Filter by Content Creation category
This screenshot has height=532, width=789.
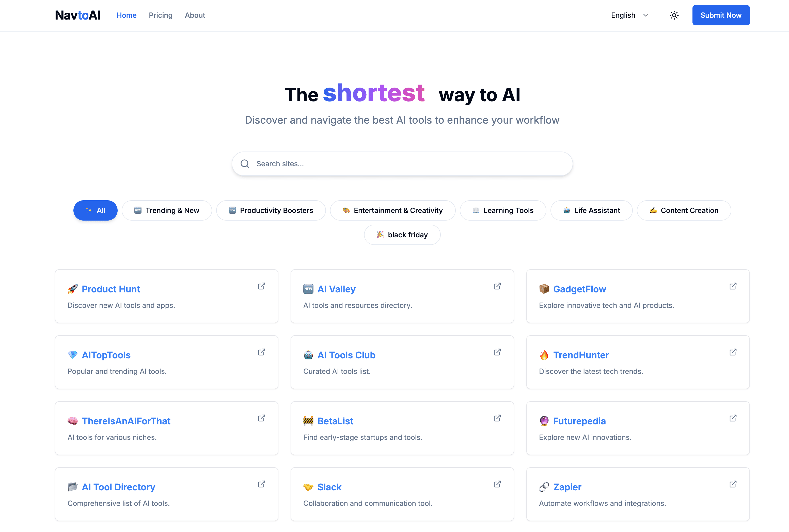[x=684, y=210]
